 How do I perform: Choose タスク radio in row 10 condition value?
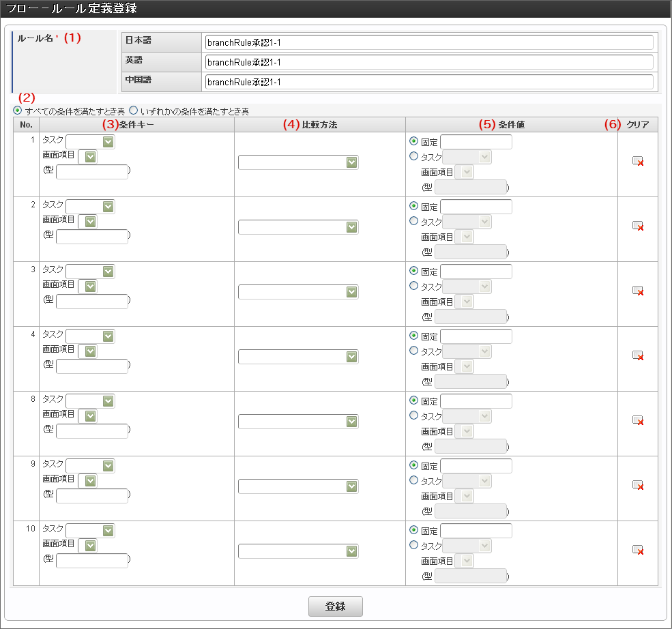point(413,545)
